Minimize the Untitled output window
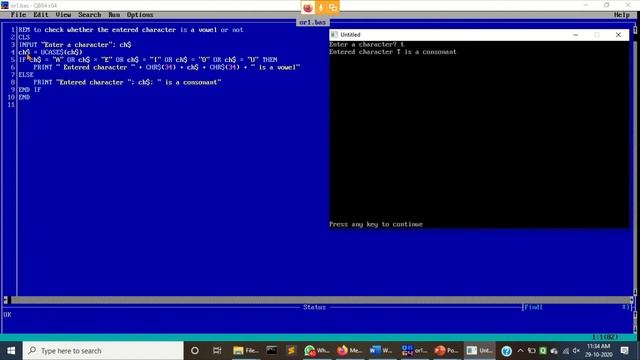The image size is (640, 360). (x=576, y=35)
